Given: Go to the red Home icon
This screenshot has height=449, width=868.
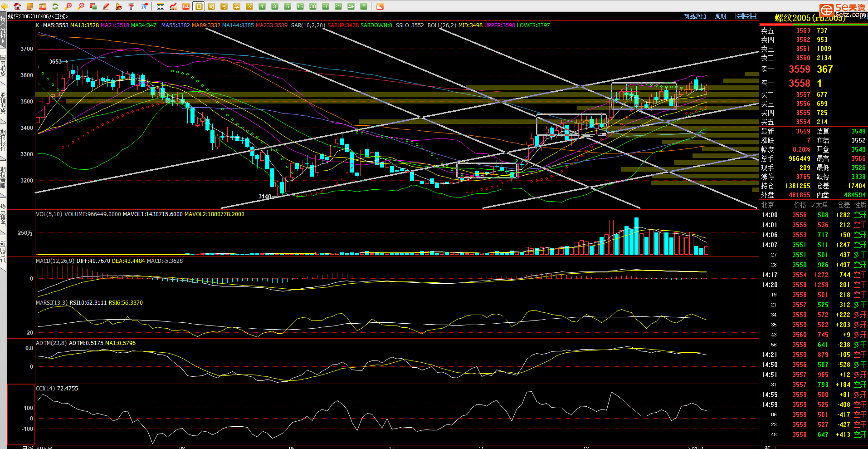Looking at the screenshot, I should (17, 6).
